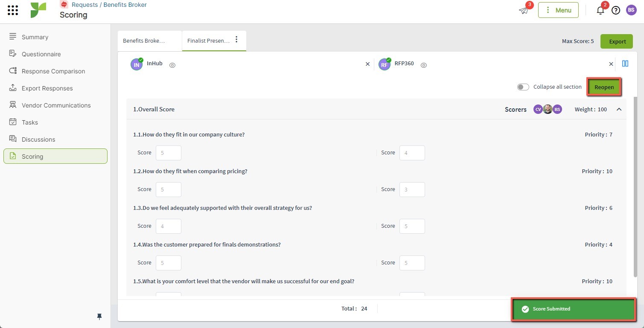Click the InHub score field for question 1.4
Image resolution: width=644 pixels, height=328 pixels.
pos(169,263)
